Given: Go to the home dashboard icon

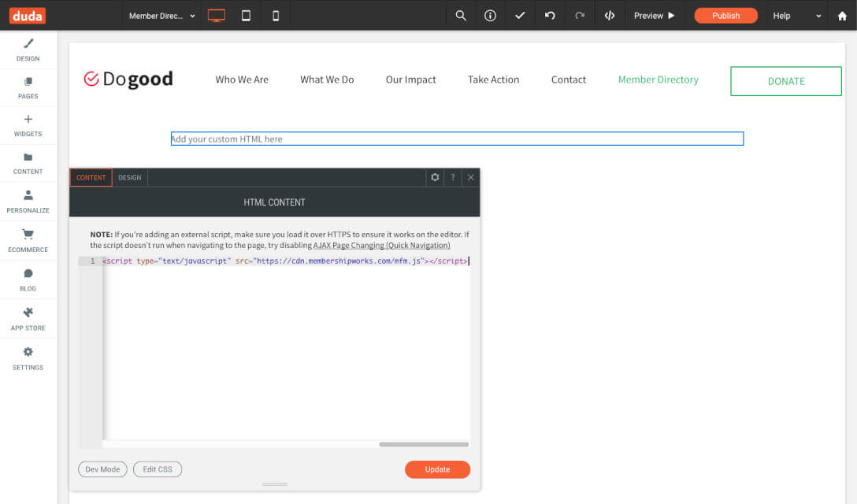Looking at the screenshot, I should (x=842, y=15).
